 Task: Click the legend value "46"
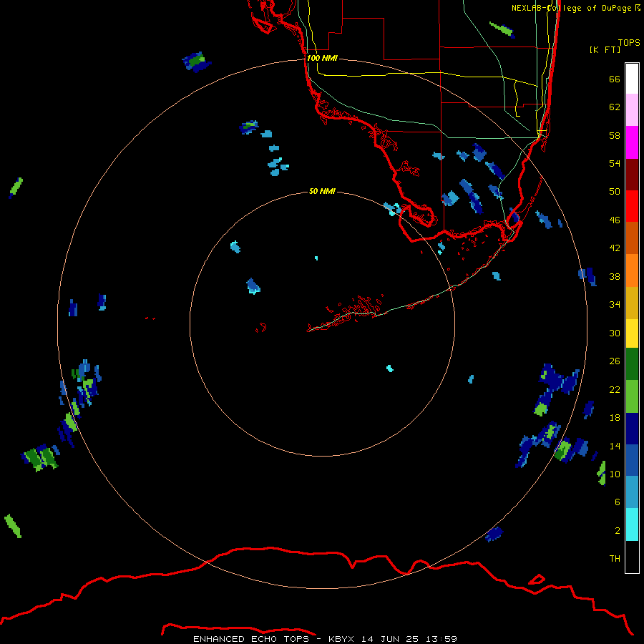[x=615, y=220]
